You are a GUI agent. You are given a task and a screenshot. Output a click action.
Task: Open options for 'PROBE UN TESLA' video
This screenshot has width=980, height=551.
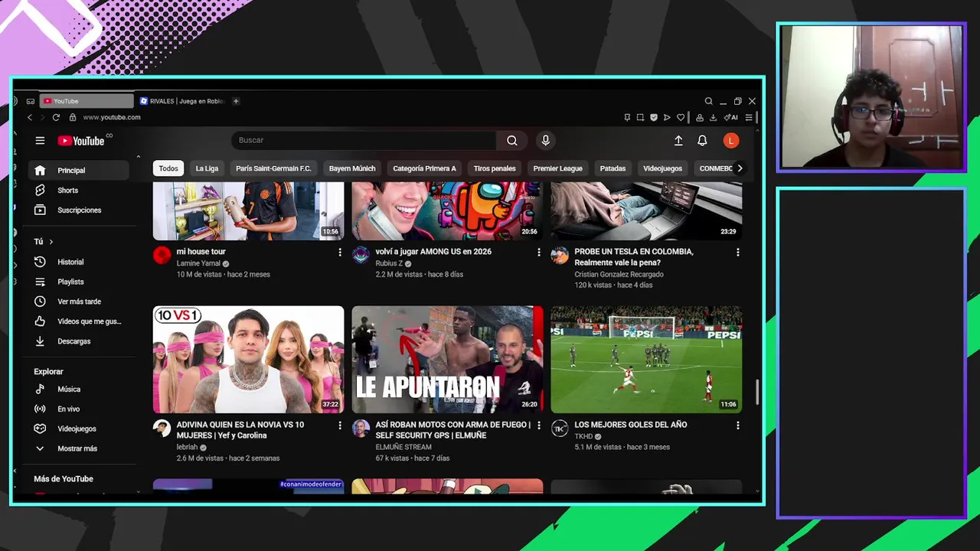tap(738, 252)
